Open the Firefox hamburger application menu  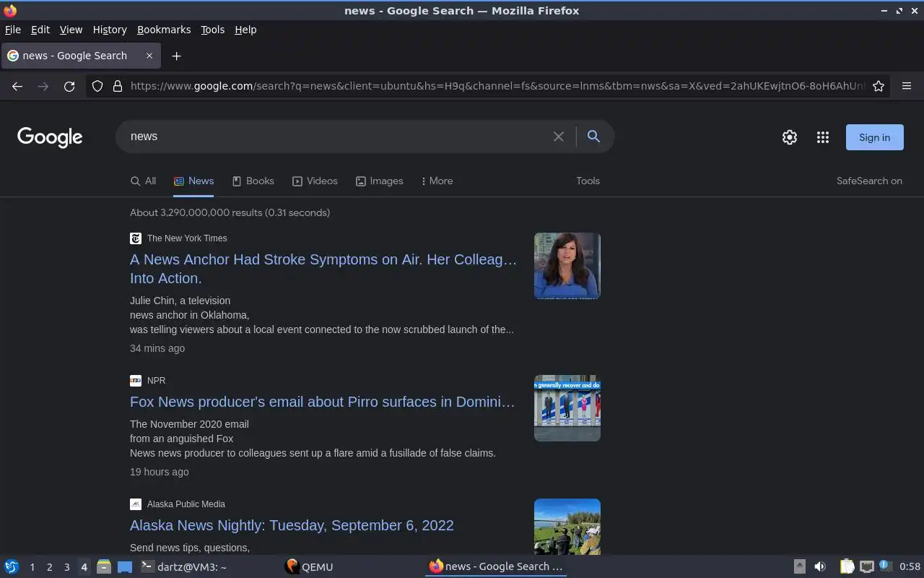[x=907, y=86]
